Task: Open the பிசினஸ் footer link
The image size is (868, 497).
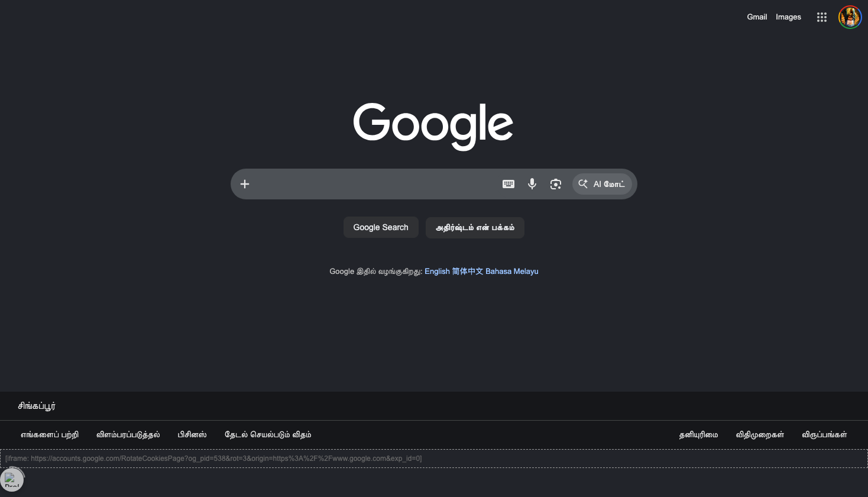Action: click(192, 435)
